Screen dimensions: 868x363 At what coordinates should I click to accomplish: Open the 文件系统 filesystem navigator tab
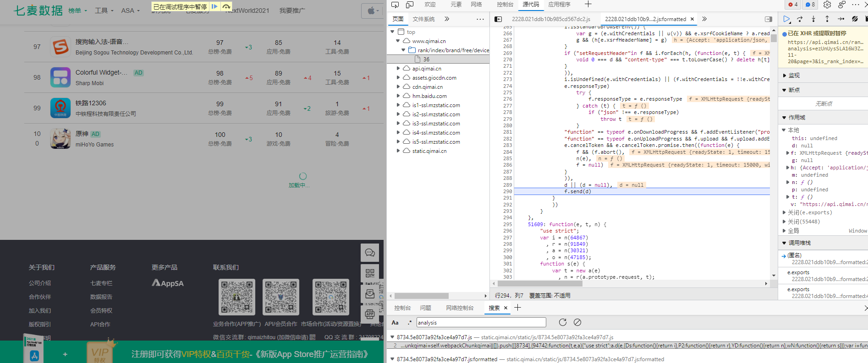423,19
